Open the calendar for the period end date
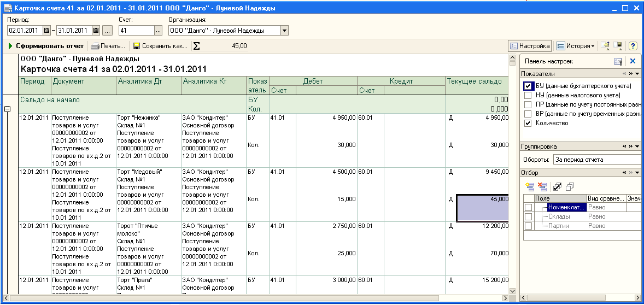 pyautogui.click(x=96, y=31)
